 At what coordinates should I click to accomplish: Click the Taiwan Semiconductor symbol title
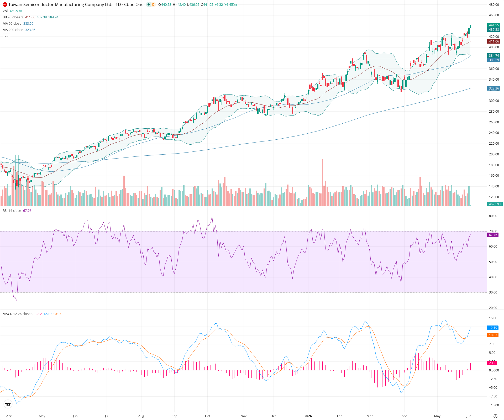tap(76, 4)
